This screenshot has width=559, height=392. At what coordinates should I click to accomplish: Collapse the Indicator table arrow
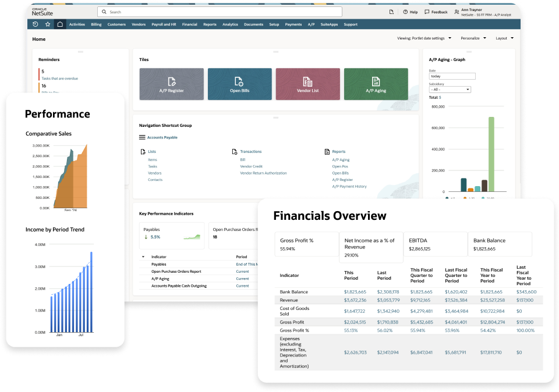(143, 256)
